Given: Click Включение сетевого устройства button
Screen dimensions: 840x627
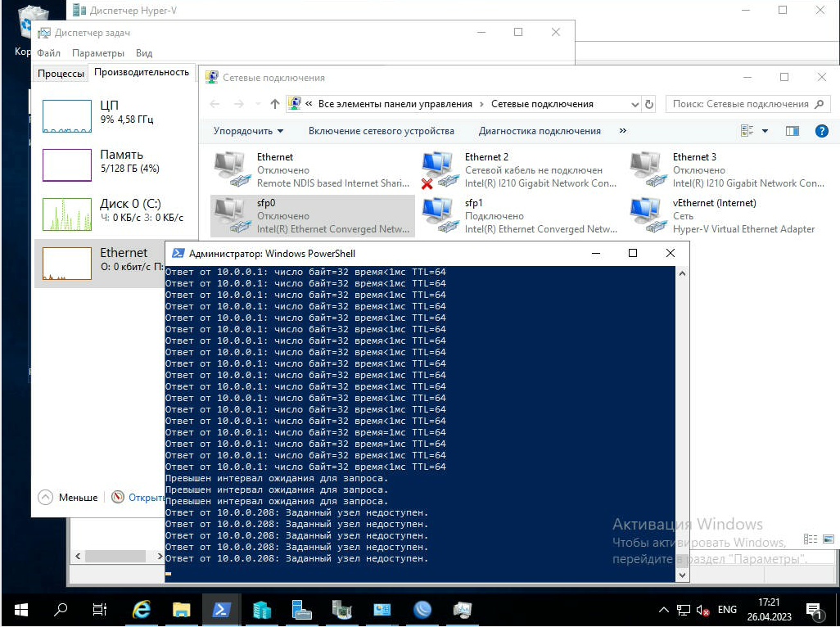Looking at the screenshot, I should (381, 131).
